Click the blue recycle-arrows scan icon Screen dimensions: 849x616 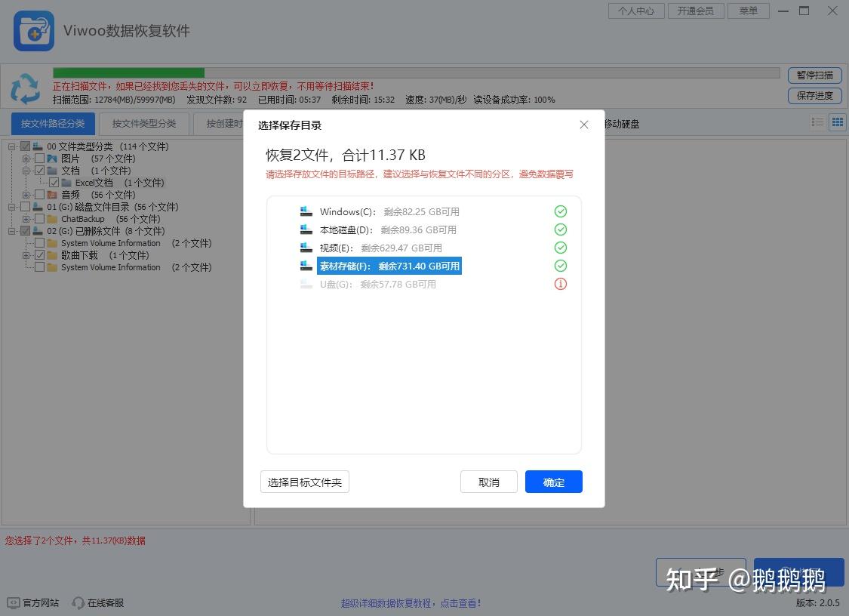pyautogui.click(x=26, y=89)
